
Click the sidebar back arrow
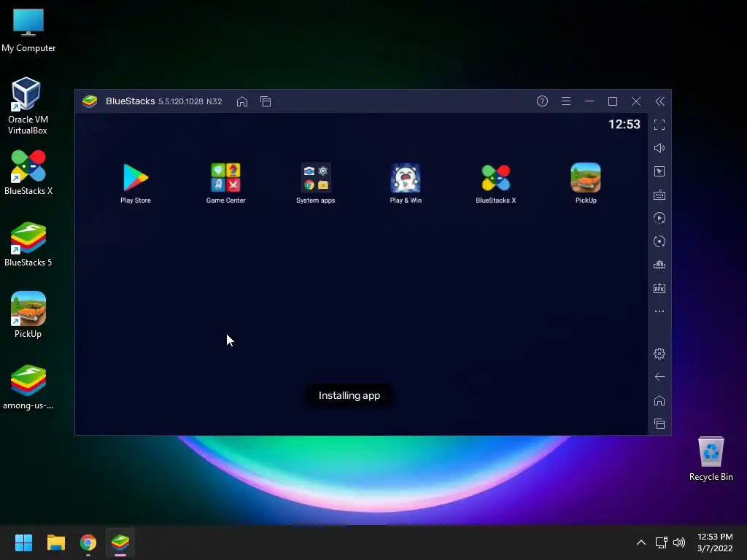click(659, 377)
